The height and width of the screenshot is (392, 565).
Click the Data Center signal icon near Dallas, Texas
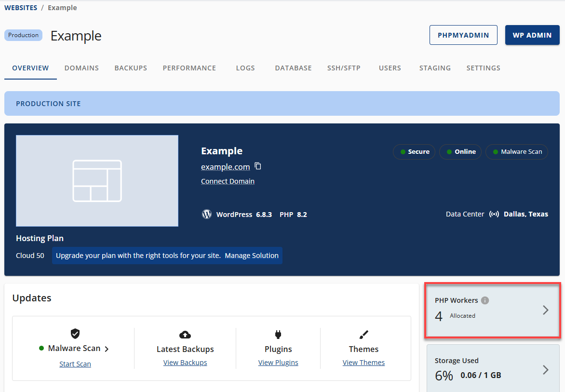click(494, 214)
